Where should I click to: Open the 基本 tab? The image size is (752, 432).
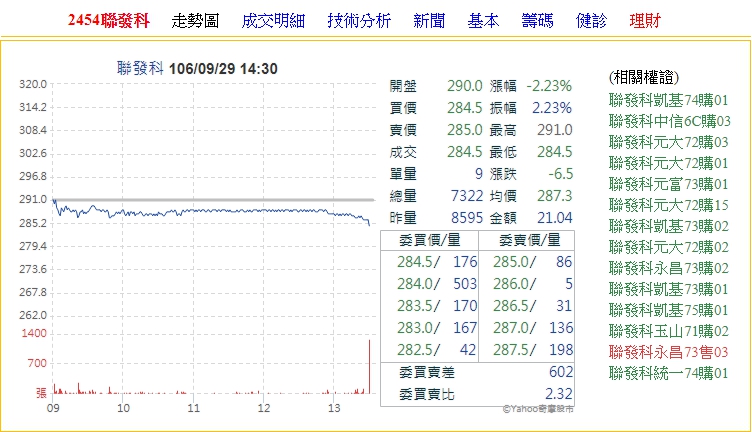coord(483,21)
